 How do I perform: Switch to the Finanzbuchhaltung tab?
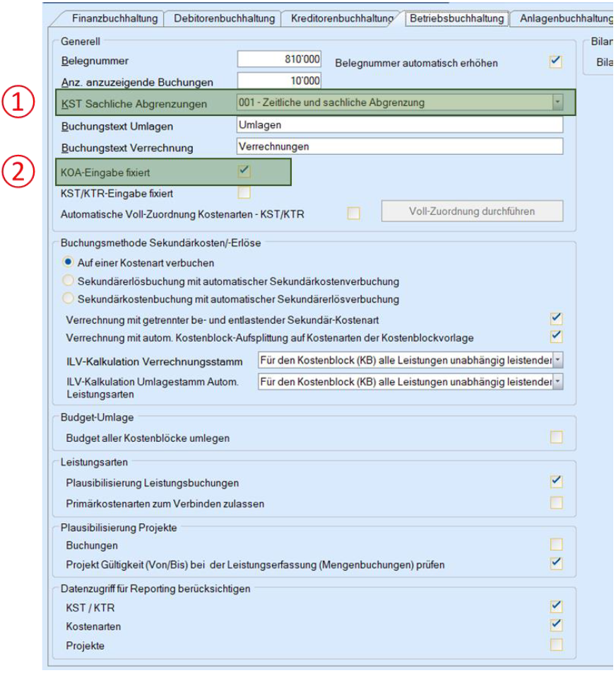[114, 18]
